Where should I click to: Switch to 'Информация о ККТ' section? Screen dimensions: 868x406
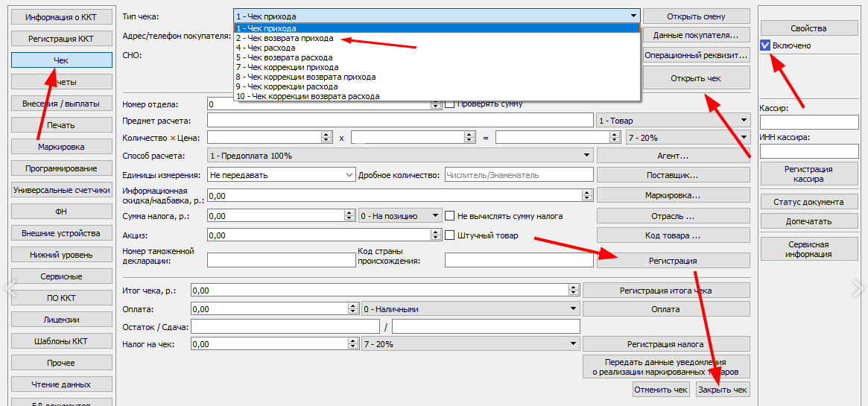62,17
